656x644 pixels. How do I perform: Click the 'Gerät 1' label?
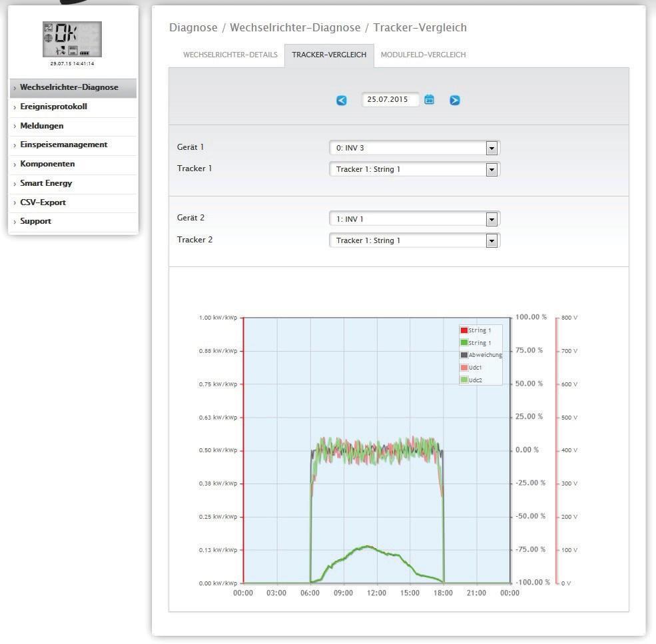pyautogui.click(x=190, y=147)
